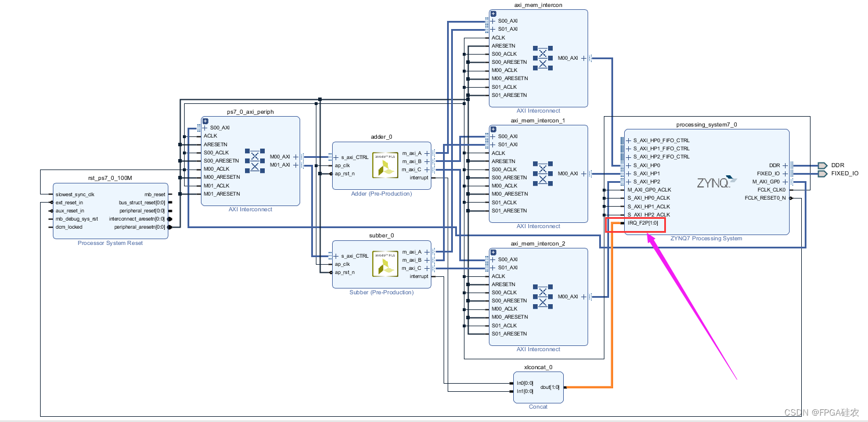Expand m_axi_B interface on subber_0
Image resolution: width=868 pixels, height=422 pixels.
click(x=427, y=260)
